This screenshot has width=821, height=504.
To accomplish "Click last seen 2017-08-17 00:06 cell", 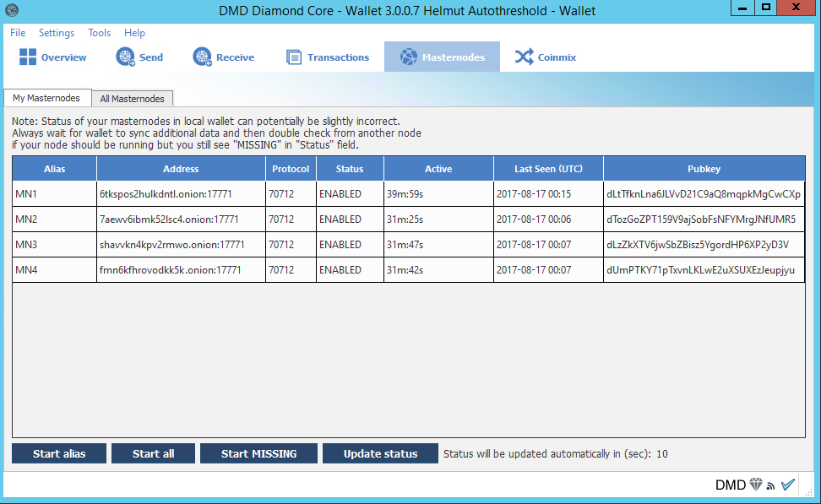I will (549, 219).
